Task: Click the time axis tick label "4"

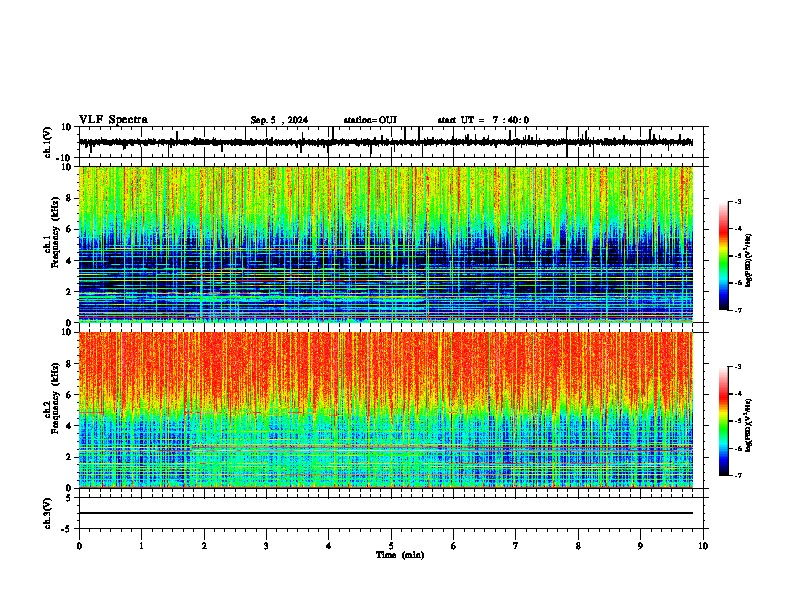Action: tap(328, 546)
